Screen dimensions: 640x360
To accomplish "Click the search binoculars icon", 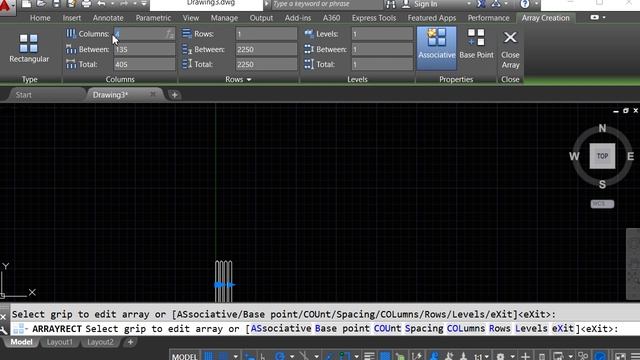I will (391, 4).
